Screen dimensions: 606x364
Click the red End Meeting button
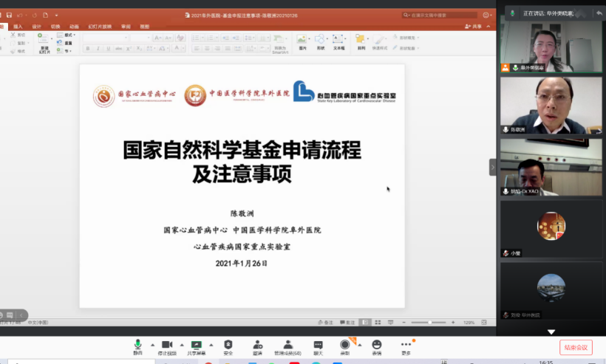click(575, 347)
